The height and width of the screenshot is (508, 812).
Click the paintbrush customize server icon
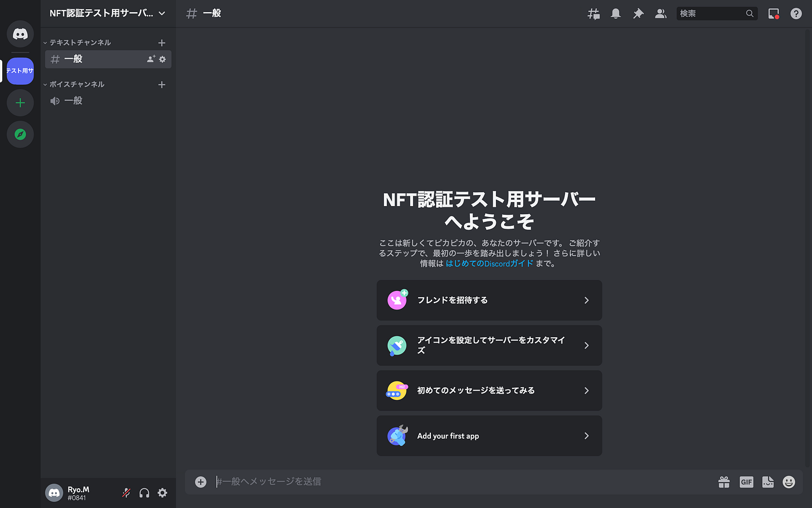397,345
